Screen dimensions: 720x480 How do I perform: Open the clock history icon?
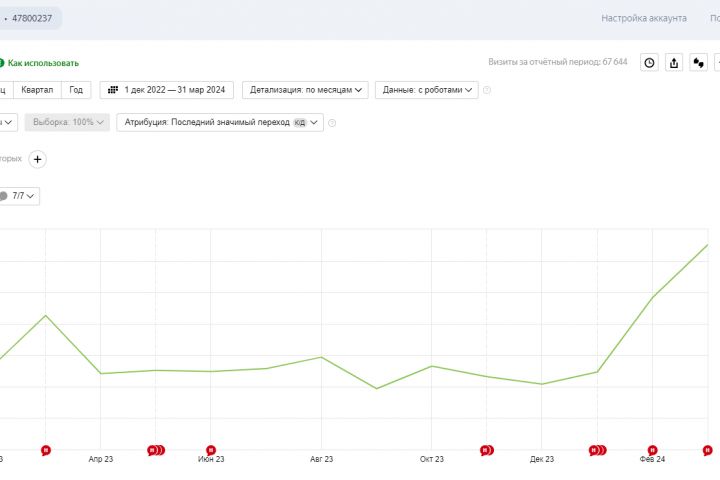[649, 62]
